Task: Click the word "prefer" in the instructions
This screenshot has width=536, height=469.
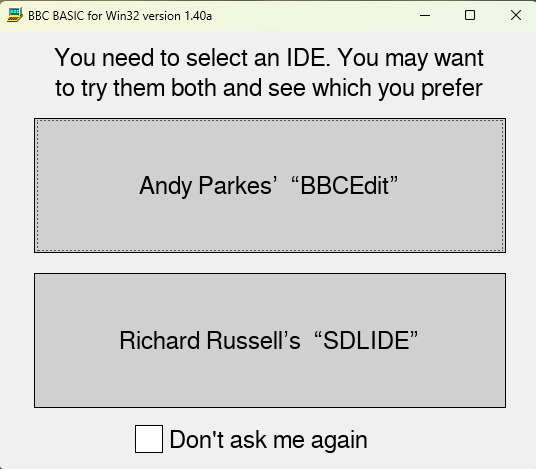Action: (x=452, y=88)
